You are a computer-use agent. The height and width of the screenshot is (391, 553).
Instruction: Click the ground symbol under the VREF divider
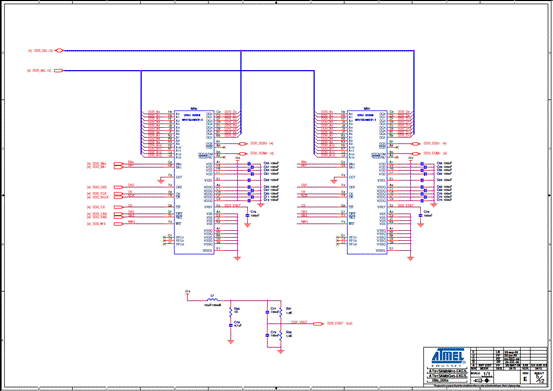click(280, 352)
